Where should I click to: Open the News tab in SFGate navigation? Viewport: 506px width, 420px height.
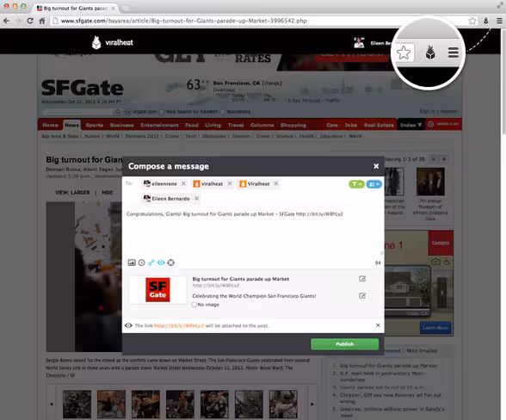click(x=71, y=125)
